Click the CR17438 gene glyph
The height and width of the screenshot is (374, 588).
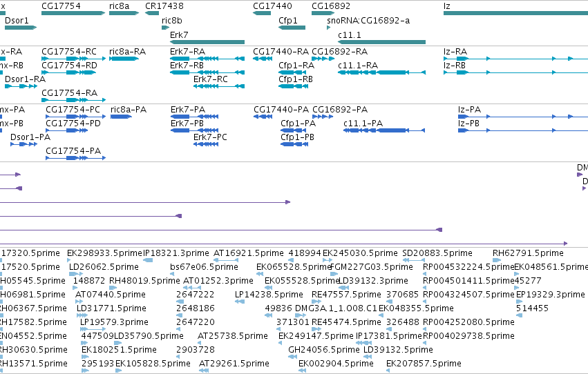(x=152, y=13)
